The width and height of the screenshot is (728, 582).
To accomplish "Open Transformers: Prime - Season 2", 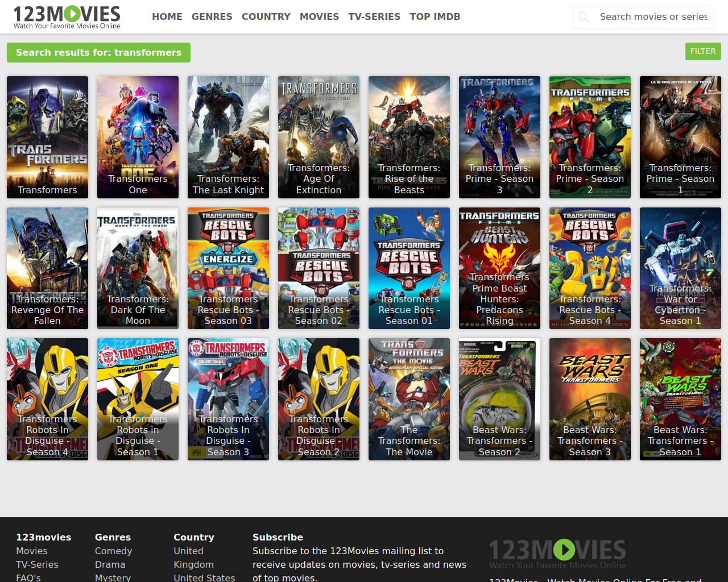I will pyautogui.click(x=590, y=137).
